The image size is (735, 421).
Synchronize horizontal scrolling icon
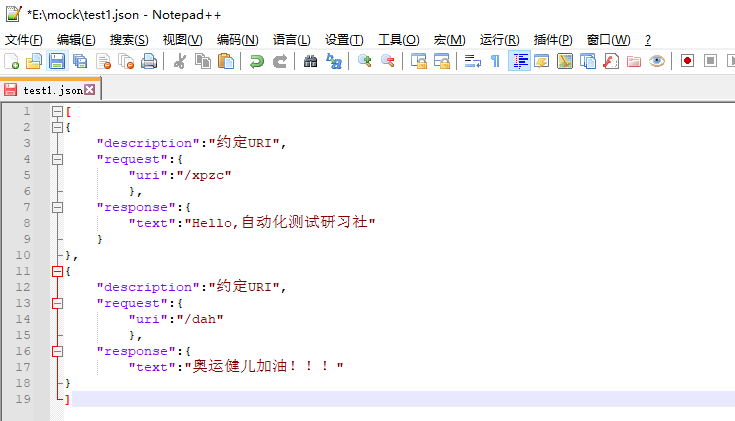[x=442, y=61]
